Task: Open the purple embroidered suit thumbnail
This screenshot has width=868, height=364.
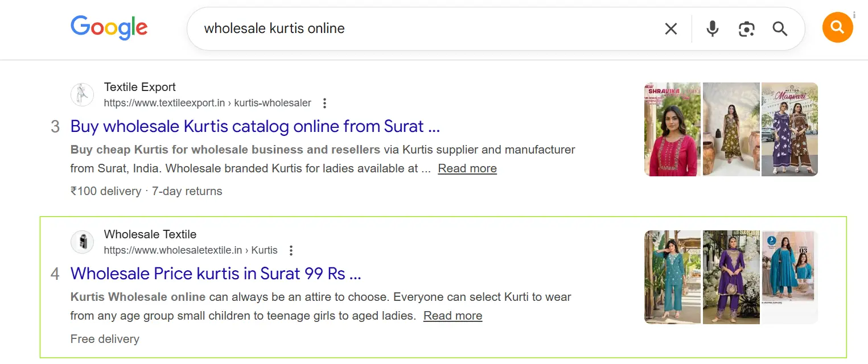Action: (731, 277)
